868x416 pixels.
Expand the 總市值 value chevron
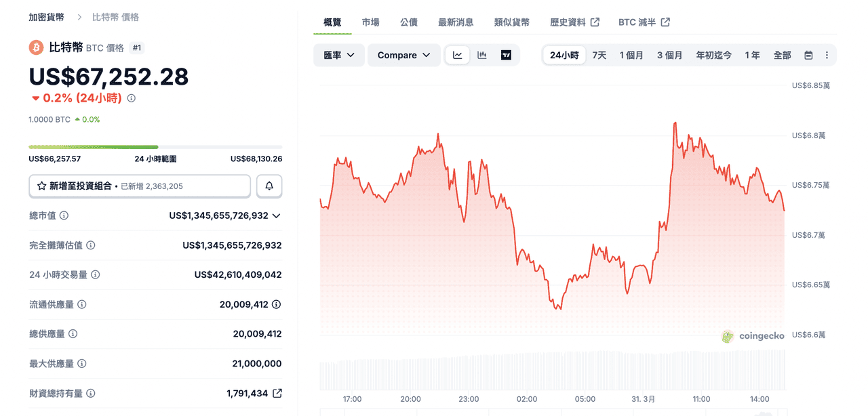[x=276, y=216]
